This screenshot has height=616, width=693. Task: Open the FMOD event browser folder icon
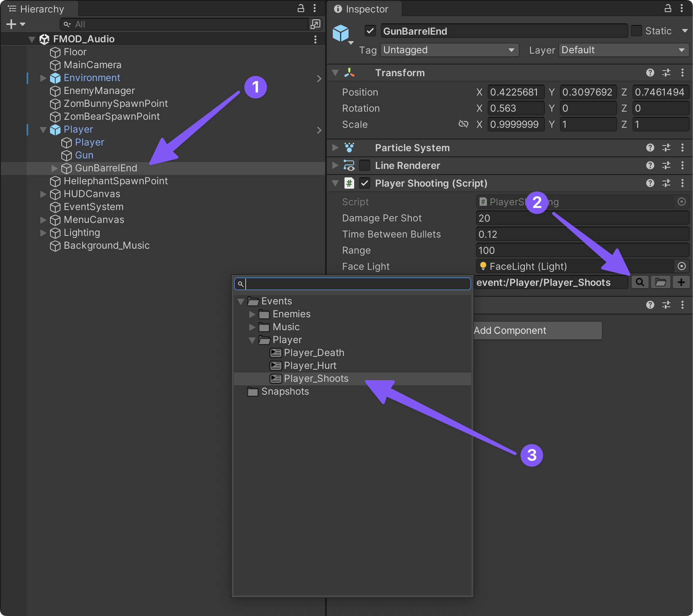660,282
